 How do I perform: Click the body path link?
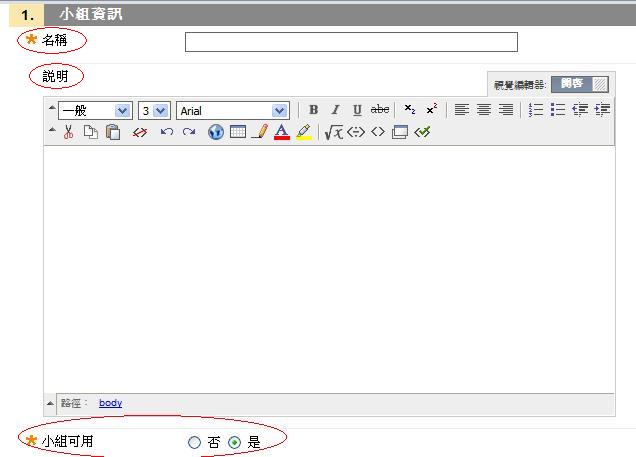coord(110,403)
